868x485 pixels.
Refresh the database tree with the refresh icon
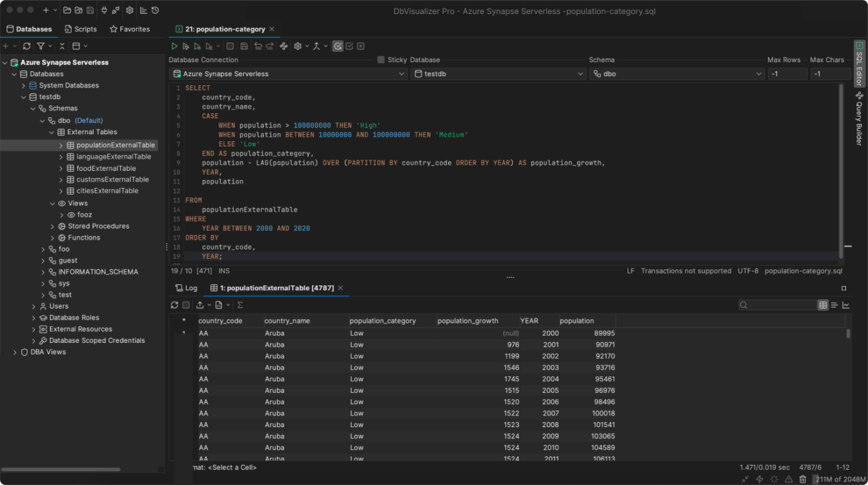(27, 45)
